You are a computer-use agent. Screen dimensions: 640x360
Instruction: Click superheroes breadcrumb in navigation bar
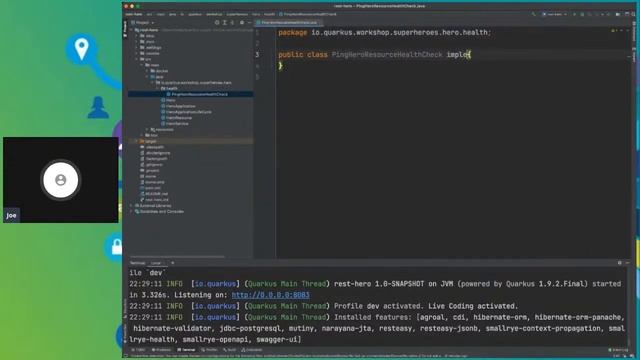pyautogui.click(x=237, y=14)
